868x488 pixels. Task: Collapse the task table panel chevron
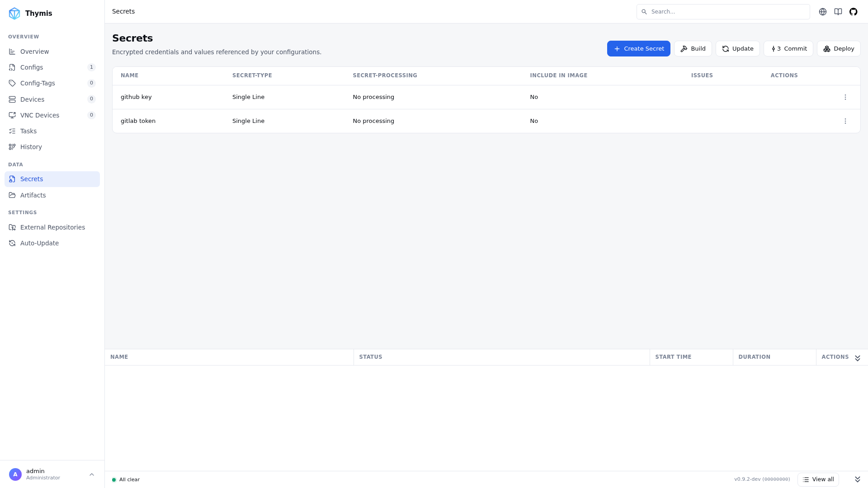[x=857, y=358]
